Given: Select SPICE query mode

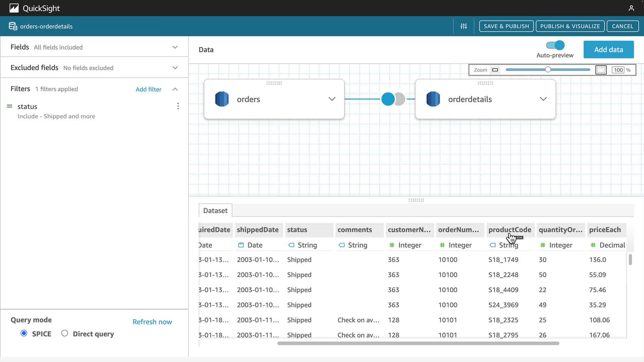Looking at the screenshot, I should pyautogui.click(x=24, y=333).
